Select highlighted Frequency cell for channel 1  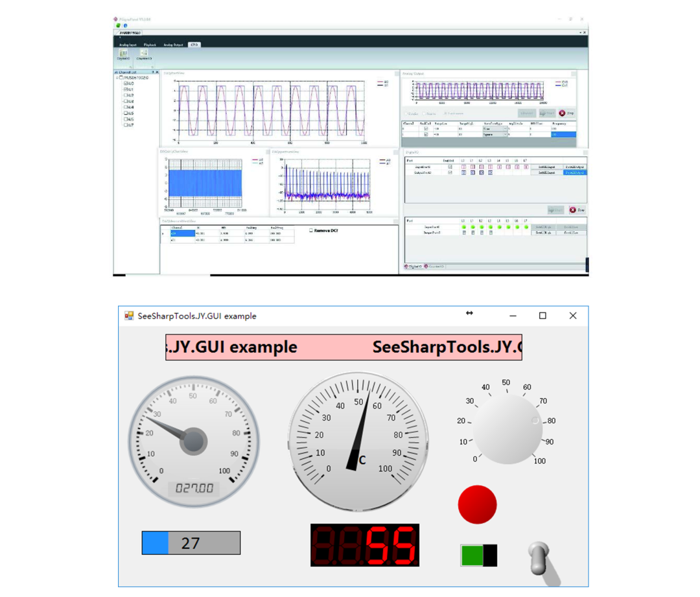(x=563, y=134)
